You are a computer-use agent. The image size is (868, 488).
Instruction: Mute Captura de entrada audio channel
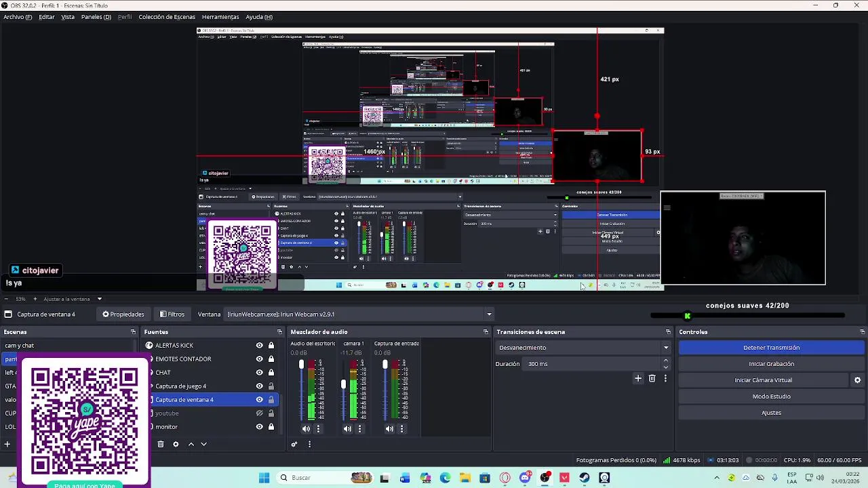(389, 428)
